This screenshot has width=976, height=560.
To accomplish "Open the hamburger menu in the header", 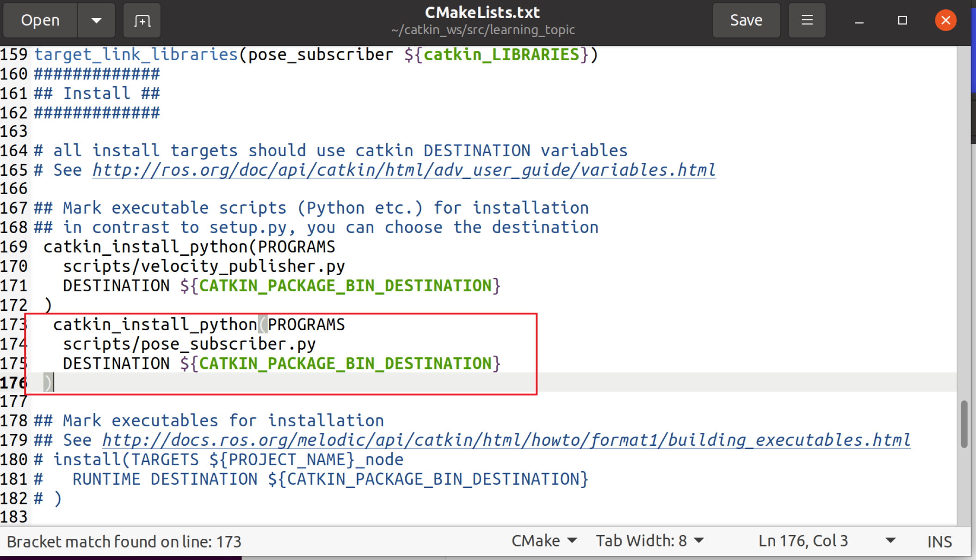I will [x=807, y=20].
